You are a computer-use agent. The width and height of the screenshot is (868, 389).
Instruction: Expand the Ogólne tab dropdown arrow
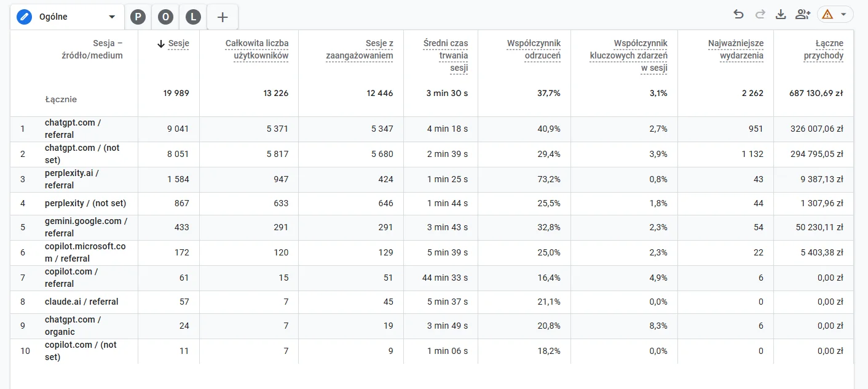[x=111, y=17]
